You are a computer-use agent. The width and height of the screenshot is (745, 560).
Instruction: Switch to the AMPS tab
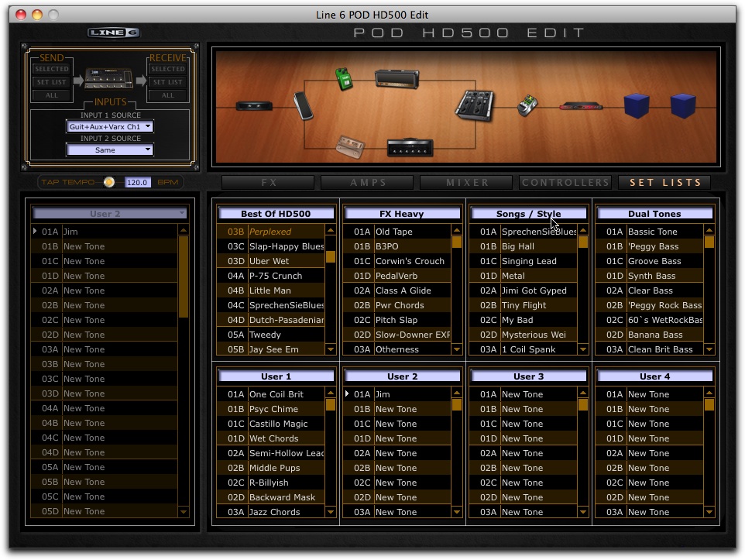tap(366, 183)
